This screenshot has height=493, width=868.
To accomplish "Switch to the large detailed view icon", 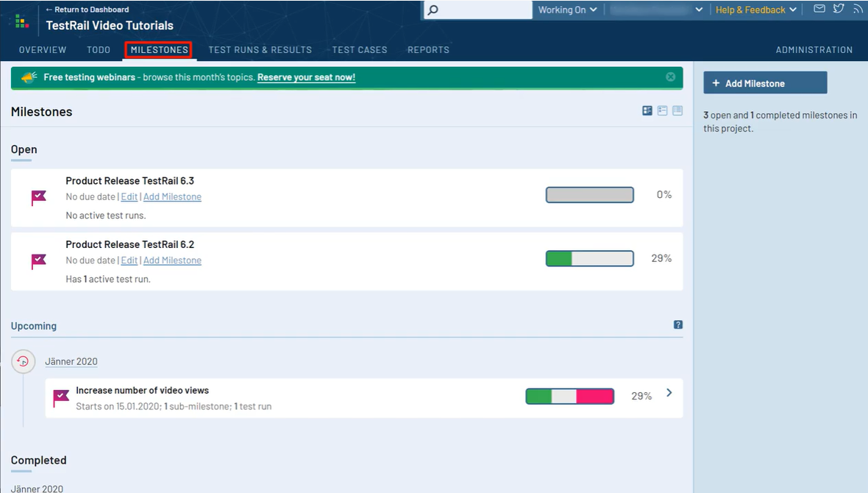I will [x=647, y=111].
